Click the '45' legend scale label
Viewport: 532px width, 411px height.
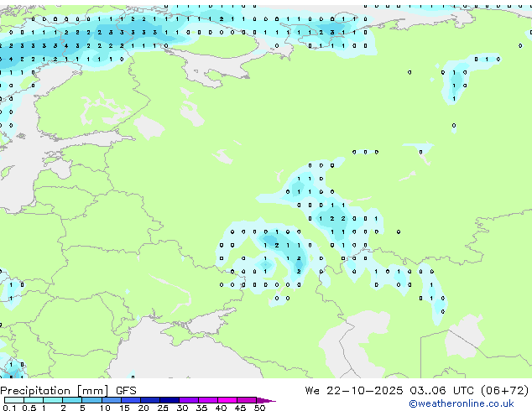point(240,408)
